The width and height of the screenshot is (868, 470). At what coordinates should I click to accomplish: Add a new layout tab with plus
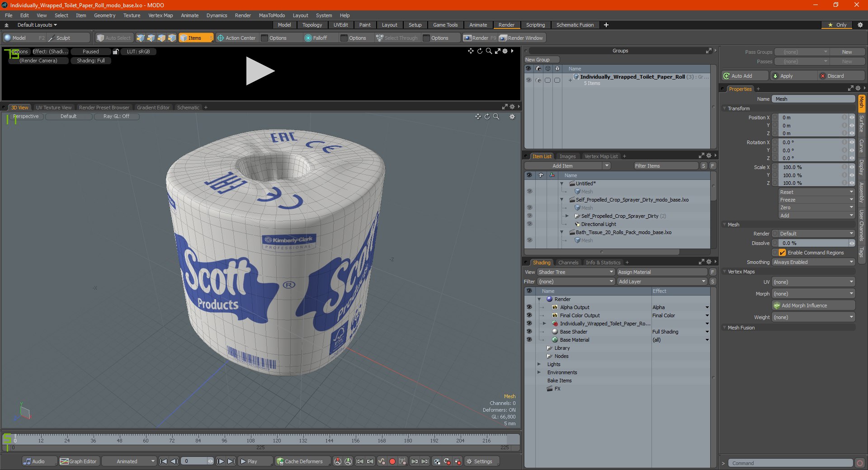click(606, 25)
